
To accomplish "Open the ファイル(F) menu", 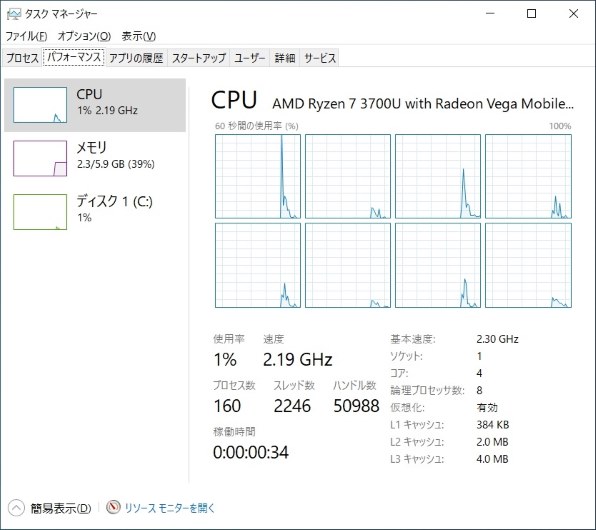I will tap(26, 36).
